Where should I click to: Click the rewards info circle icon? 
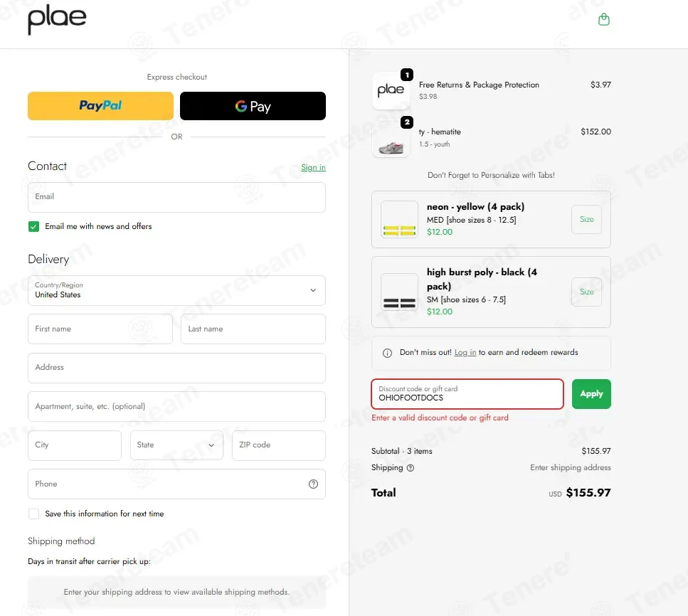[387, 353]
